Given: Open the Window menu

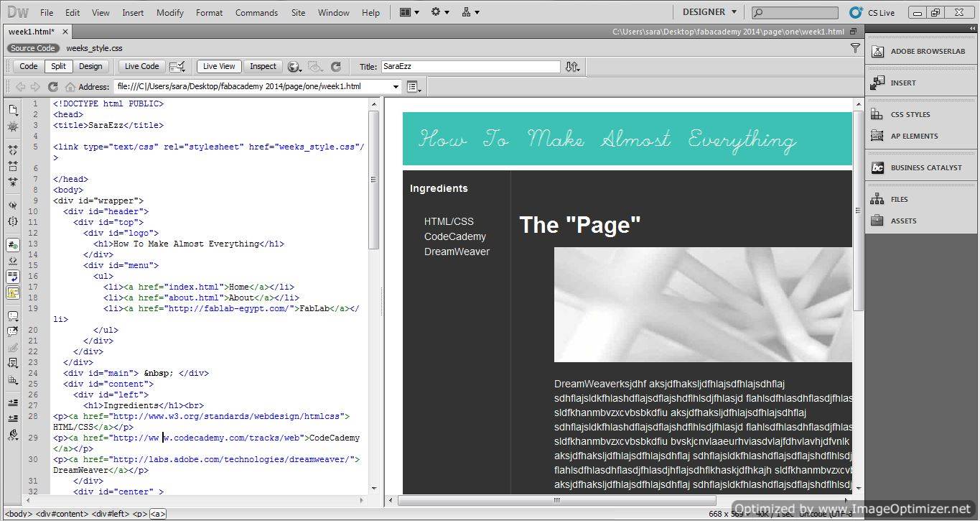Looking at the screenshot, I should click(x=334, y=12).
